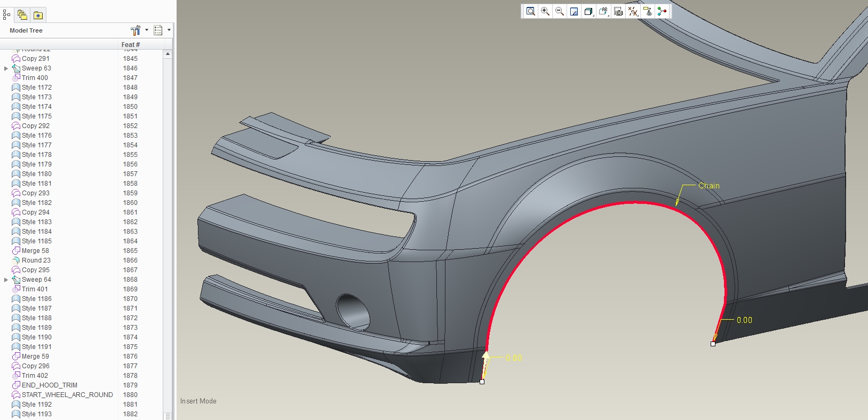Viewport: 868px width, 420px height.
Task: Expand the Sweep 63 feature
Action: tap(6, 68)
